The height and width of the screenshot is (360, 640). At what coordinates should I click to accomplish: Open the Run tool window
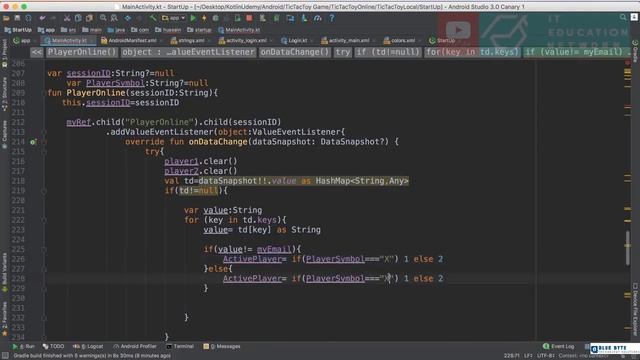[23, 346]
